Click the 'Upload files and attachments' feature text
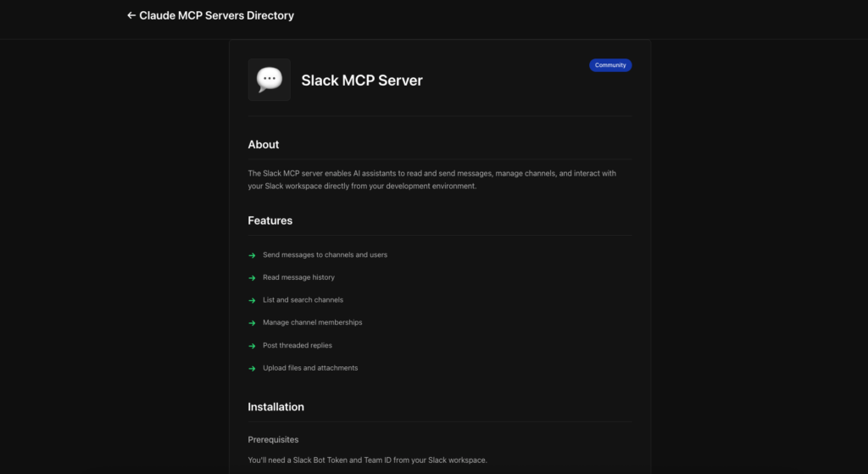 (x=310, y=368)
